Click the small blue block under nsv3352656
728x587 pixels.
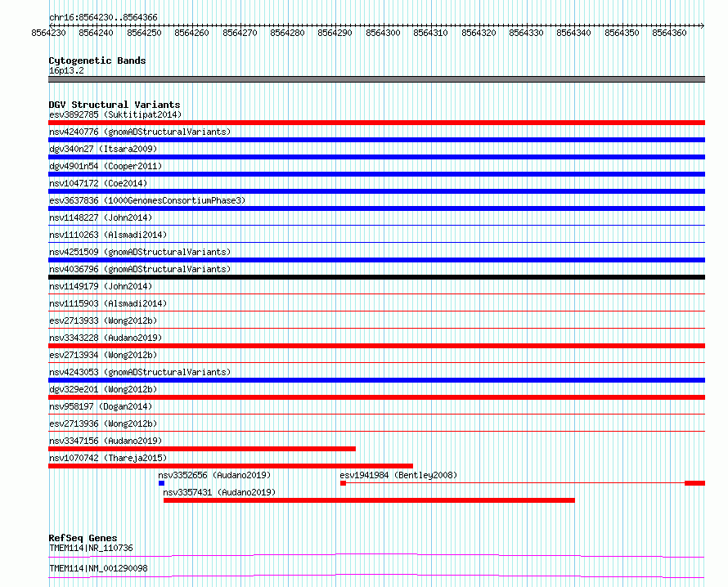(162, 483)
